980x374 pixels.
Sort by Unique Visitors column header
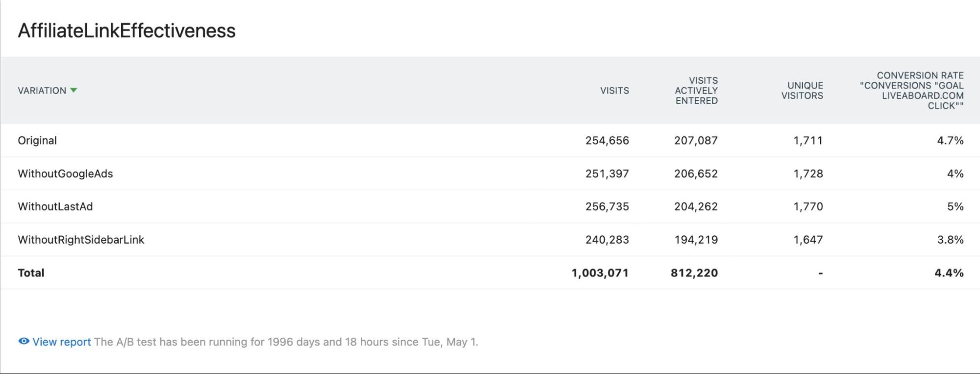pyautogui.click(x=802, y=91)
